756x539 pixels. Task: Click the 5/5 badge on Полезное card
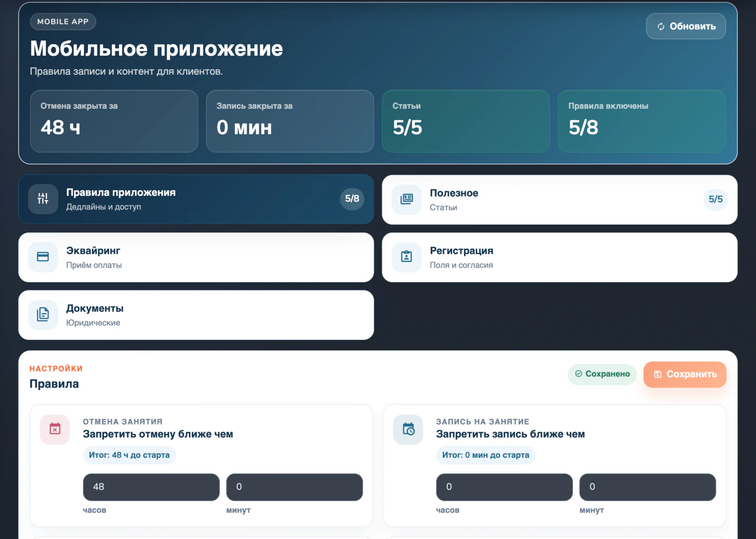(715, 199)
